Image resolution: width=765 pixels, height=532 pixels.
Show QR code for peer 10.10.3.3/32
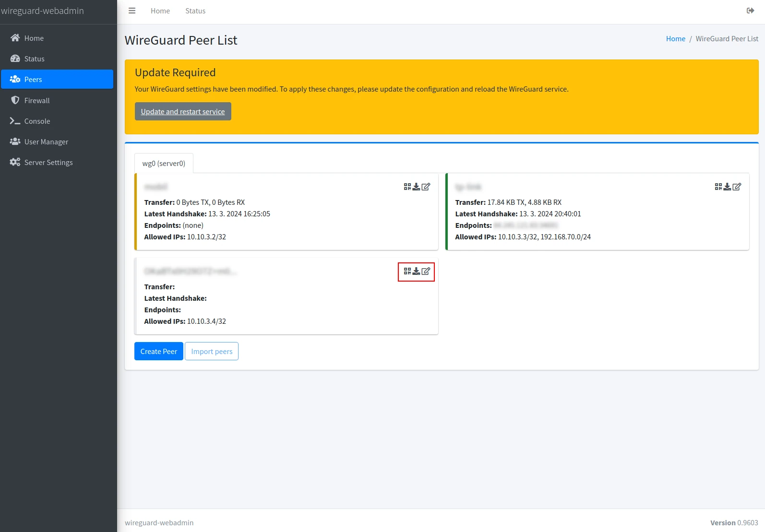(x=718, y=187)
